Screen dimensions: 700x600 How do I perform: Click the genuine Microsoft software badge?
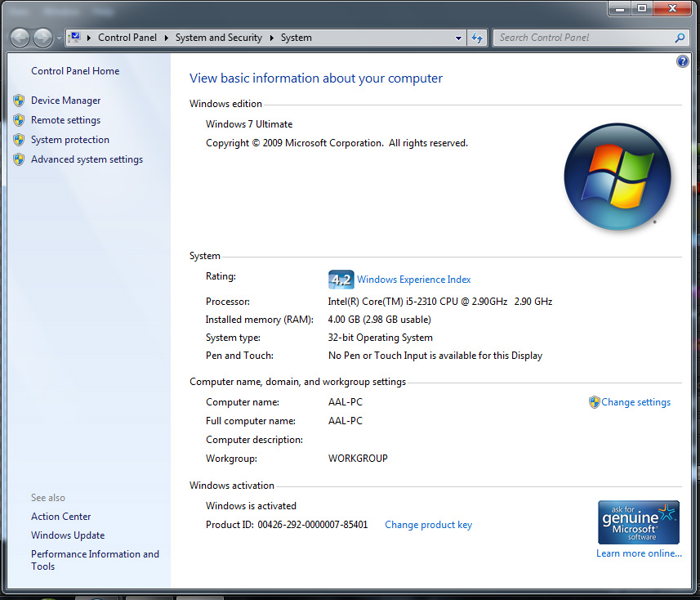[639, 522]
